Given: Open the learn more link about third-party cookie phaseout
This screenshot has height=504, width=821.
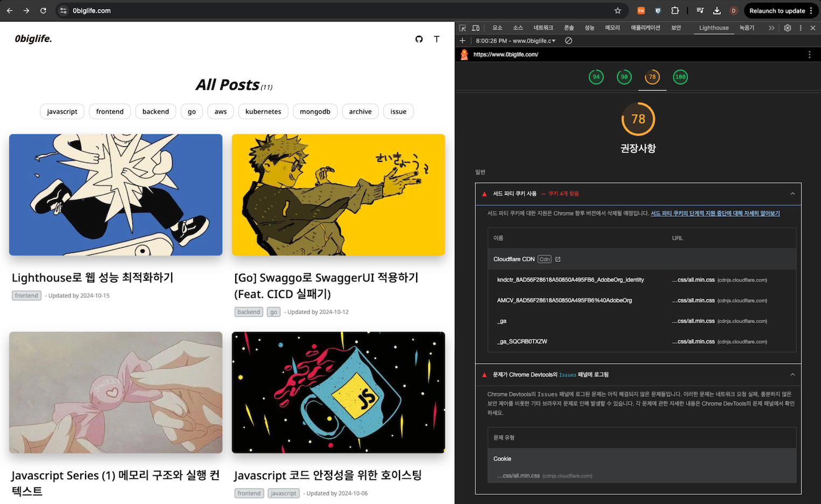Looking at the screenshot, I should click(715, 214).
